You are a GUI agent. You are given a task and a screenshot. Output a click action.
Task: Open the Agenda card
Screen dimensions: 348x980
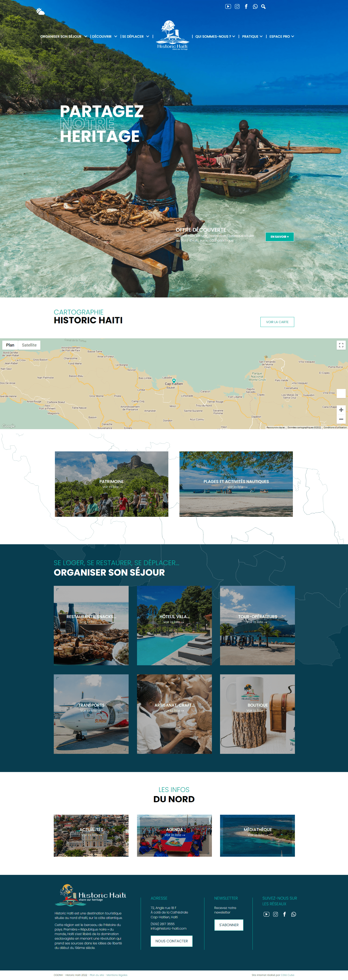174,835
